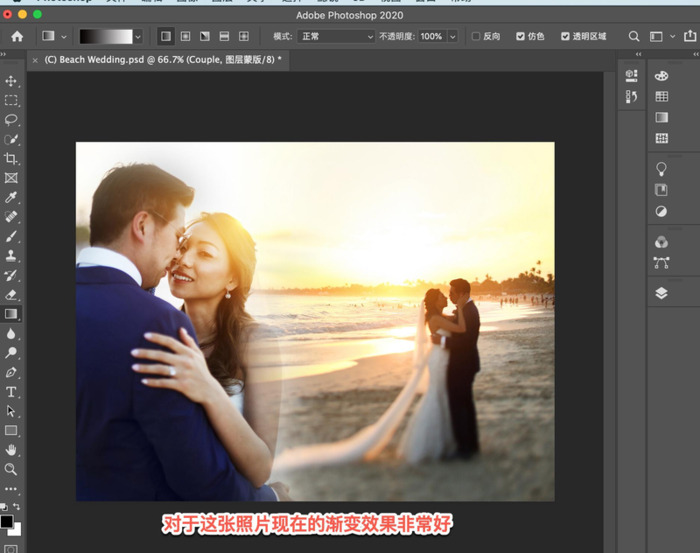The width and height of the screenshot is (700, 553).
Task: Expand the left toolbar double arrows
Action: pyautogui.click(x=3, y=54)
